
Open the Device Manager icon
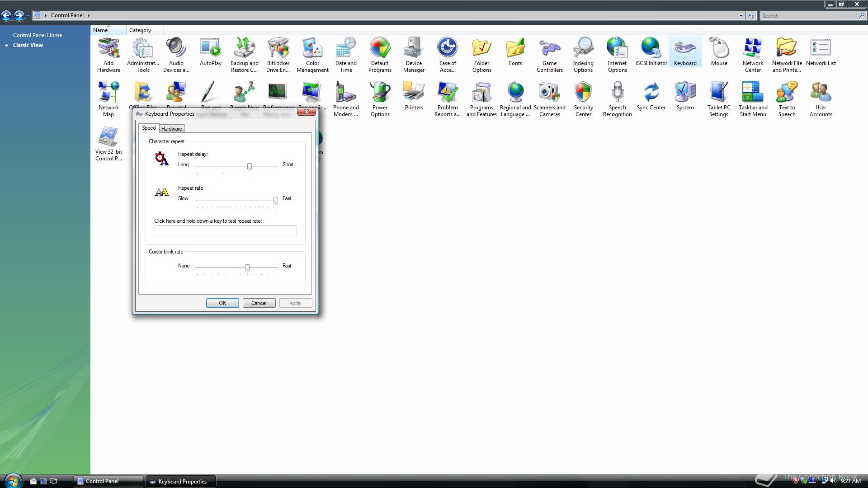click(x=413, y=54)
